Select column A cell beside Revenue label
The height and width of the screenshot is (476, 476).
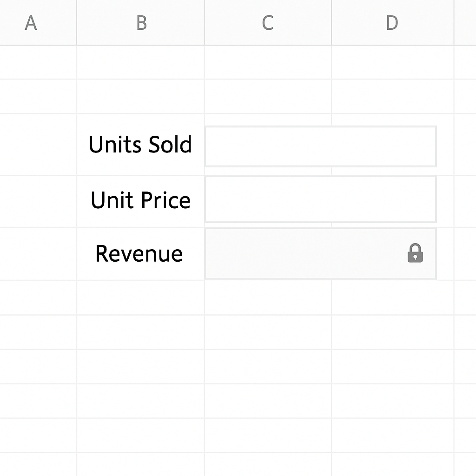pos(38,253)
